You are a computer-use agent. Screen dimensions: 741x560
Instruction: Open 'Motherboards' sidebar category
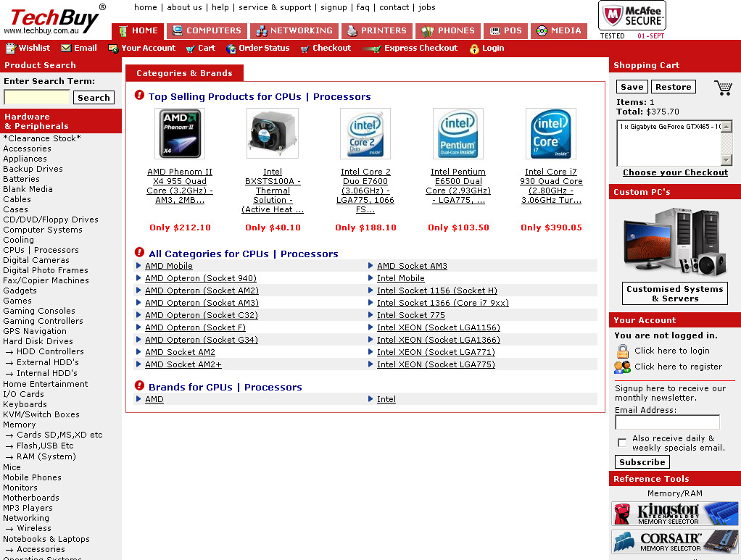[31, 498]
